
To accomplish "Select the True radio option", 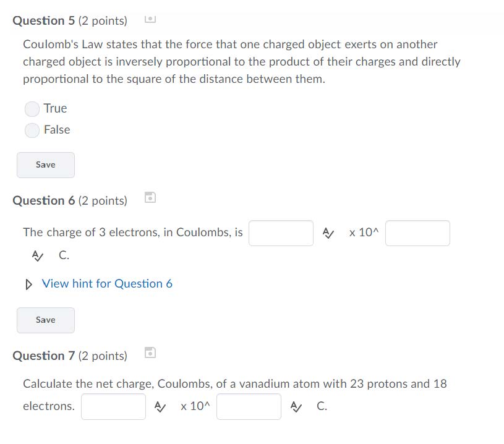I will 32,109.
